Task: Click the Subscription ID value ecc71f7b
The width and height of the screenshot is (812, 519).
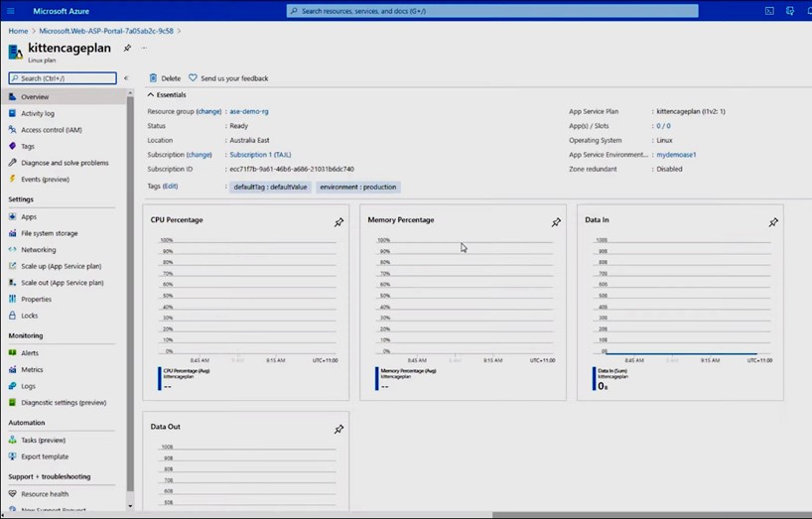Action: [292, 170]
